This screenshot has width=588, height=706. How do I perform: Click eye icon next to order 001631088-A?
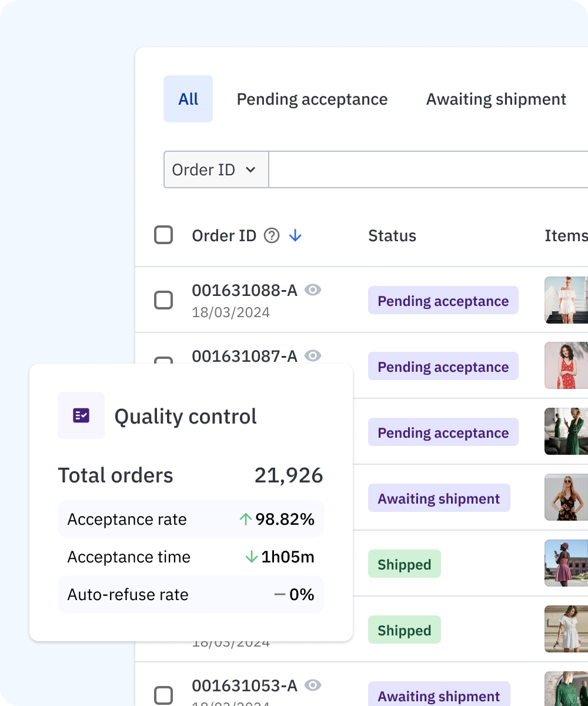(313, 290)
